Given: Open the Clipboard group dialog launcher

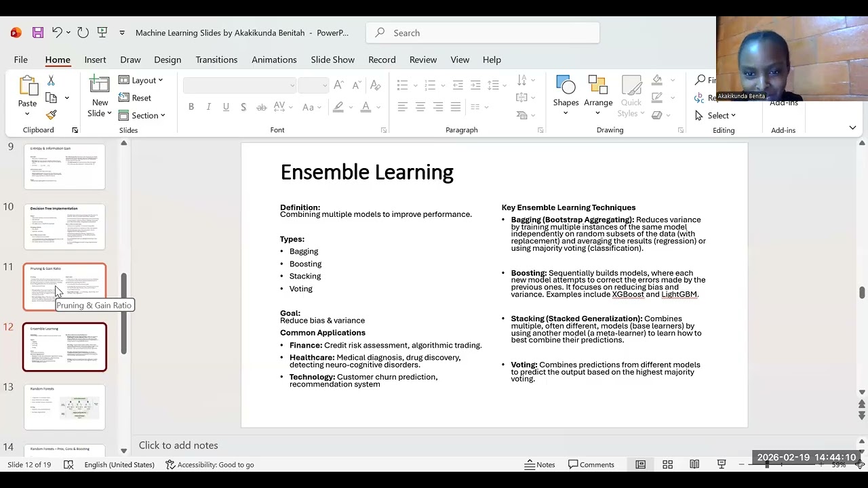Looking at the screenshot, I should coord(75,130).
